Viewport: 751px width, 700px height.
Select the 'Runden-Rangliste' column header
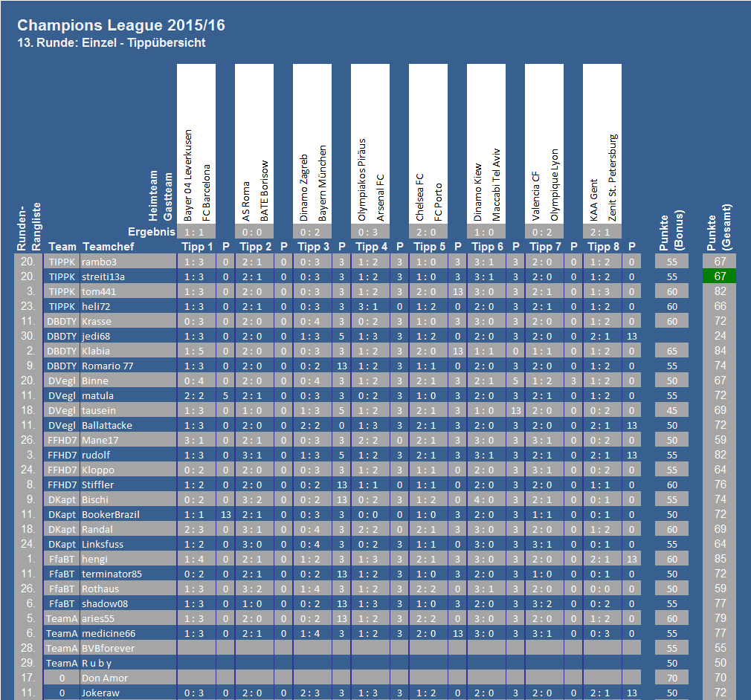coord(29,226)
